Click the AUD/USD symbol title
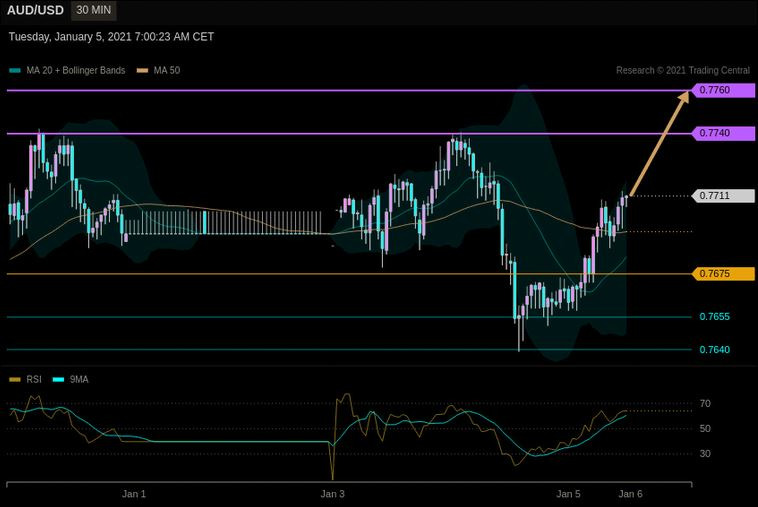 pos(35,10)
